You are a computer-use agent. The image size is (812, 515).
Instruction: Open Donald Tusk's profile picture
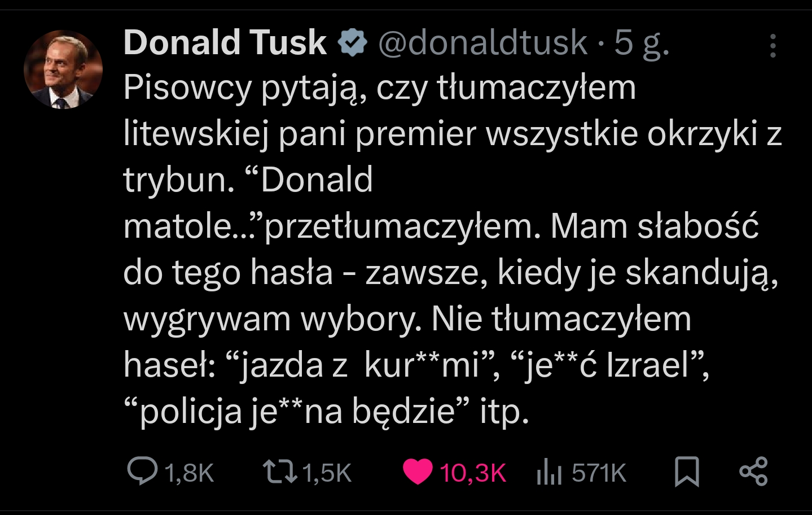click(63, 69)
